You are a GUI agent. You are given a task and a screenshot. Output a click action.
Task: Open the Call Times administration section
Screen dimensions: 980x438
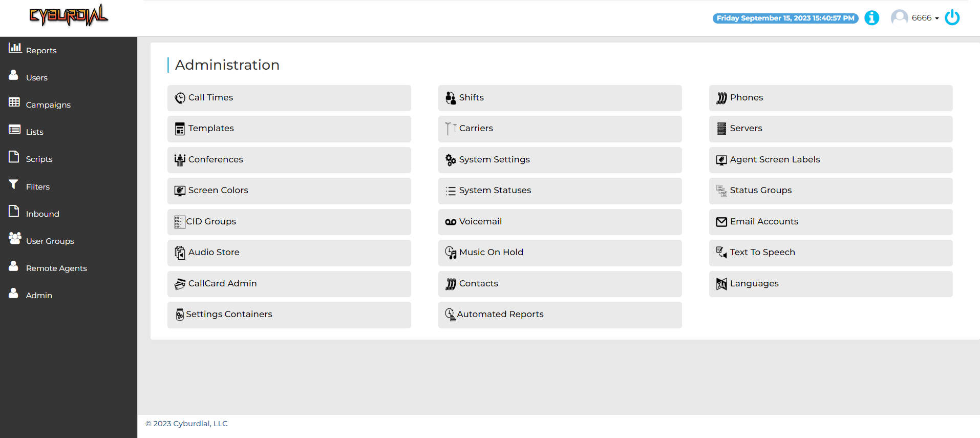(289, 98)
